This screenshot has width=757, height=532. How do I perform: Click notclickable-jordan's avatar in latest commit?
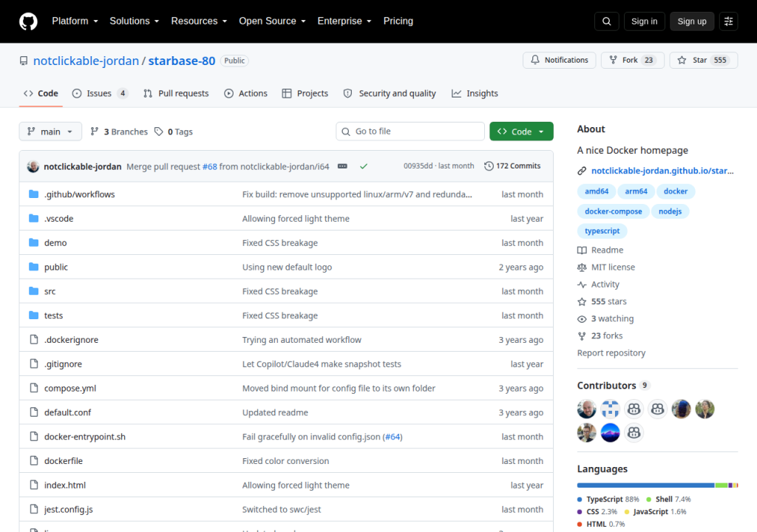coord(33,166)
